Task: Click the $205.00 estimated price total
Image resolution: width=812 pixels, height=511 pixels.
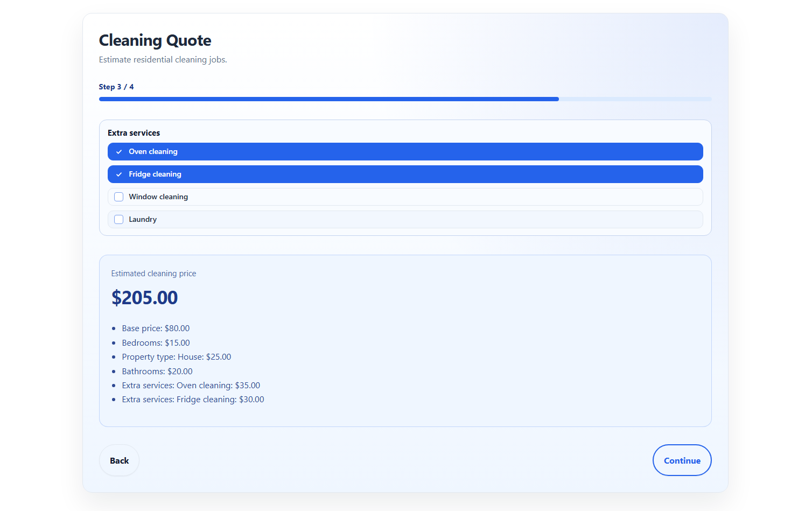Action: pos(144,298)
